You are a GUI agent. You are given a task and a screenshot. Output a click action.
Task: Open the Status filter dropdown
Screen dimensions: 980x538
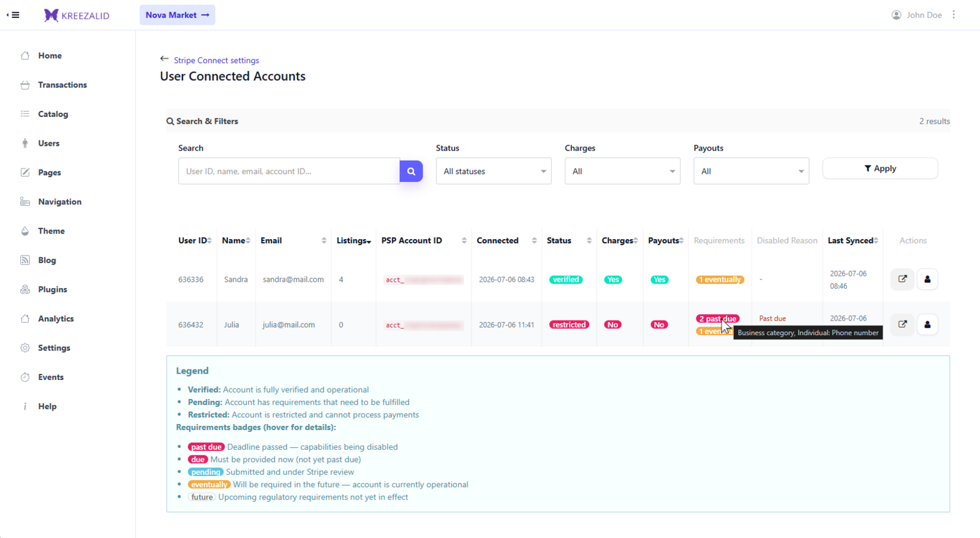coord(494,171)
